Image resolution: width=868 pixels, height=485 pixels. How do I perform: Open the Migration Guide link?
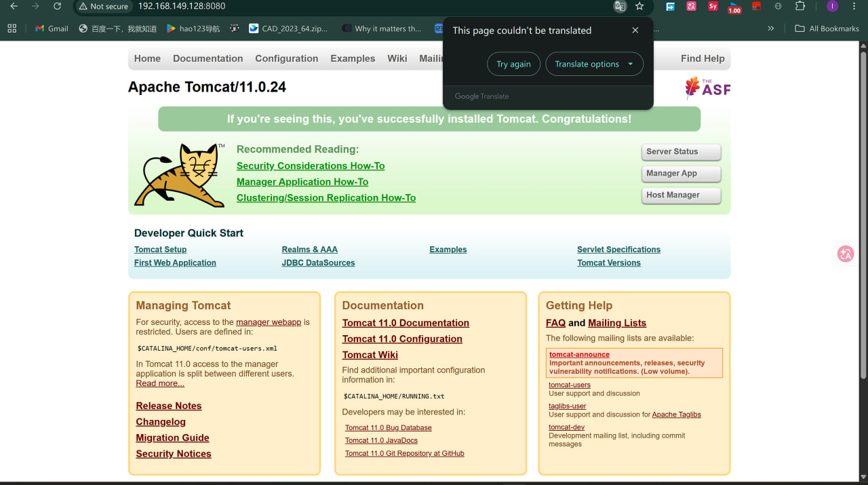(172, 438)
